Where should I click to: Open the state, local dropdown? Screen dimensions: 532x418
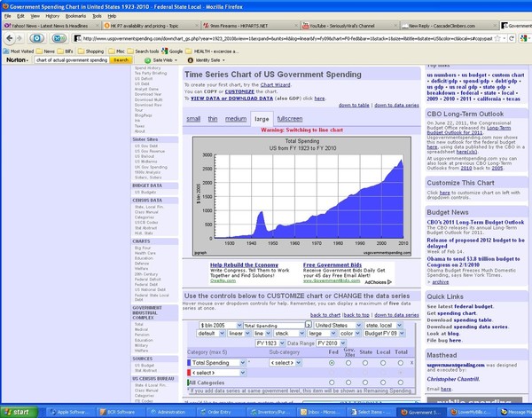[x=383, y=326]
